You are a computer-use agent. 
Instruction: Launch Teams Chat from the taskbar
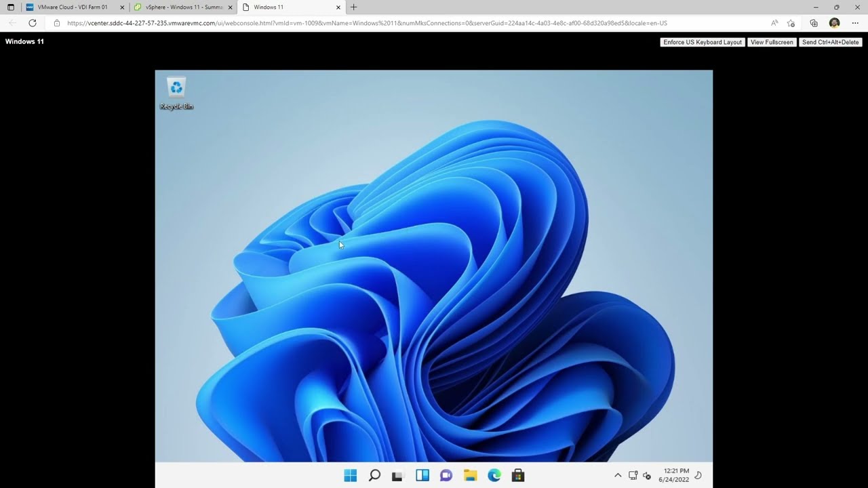coord(446,475)
